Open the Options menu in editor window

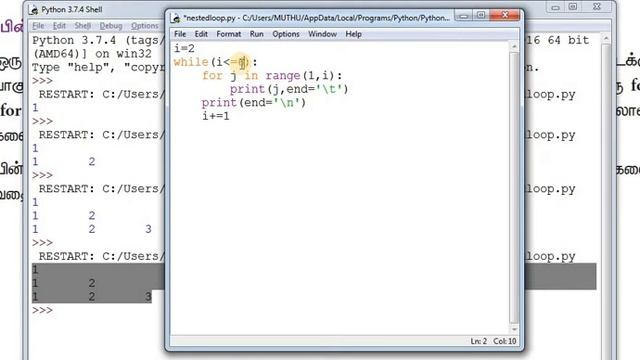click(286, 34)
